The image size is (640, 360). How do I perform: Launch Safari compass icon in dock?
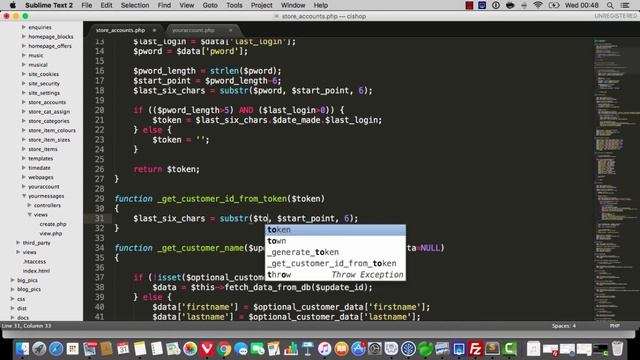56,349
